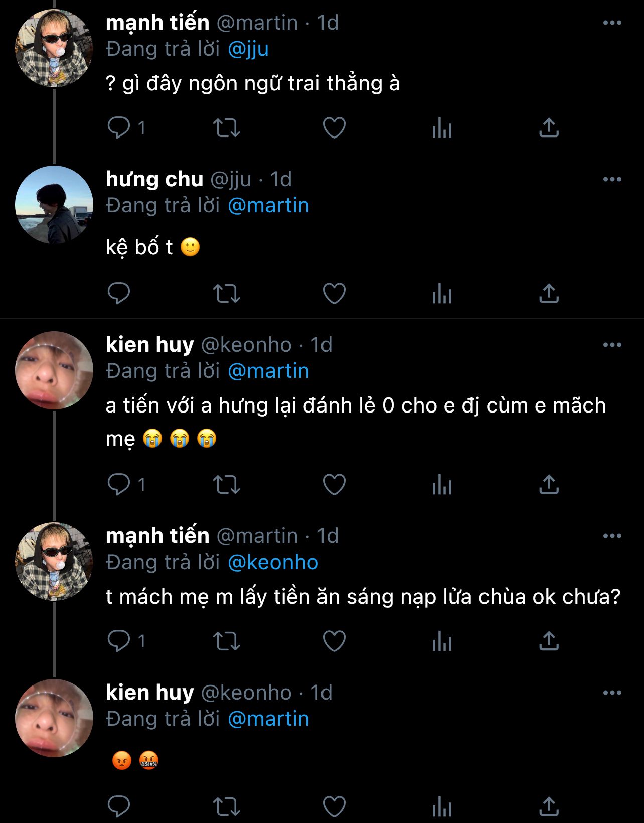Like hưng chu's "kệ bố t" reply

[x=334, y=294]
